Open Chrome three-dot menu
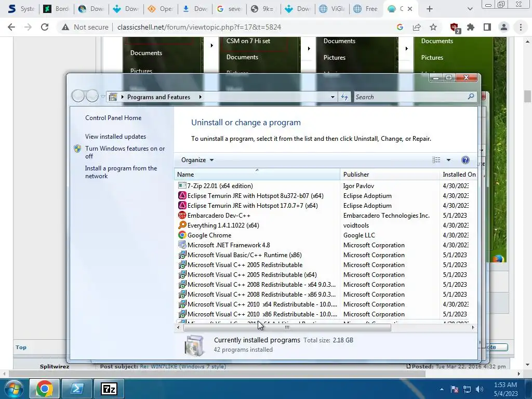The image size is (532, 399). [x=521, y=27]
